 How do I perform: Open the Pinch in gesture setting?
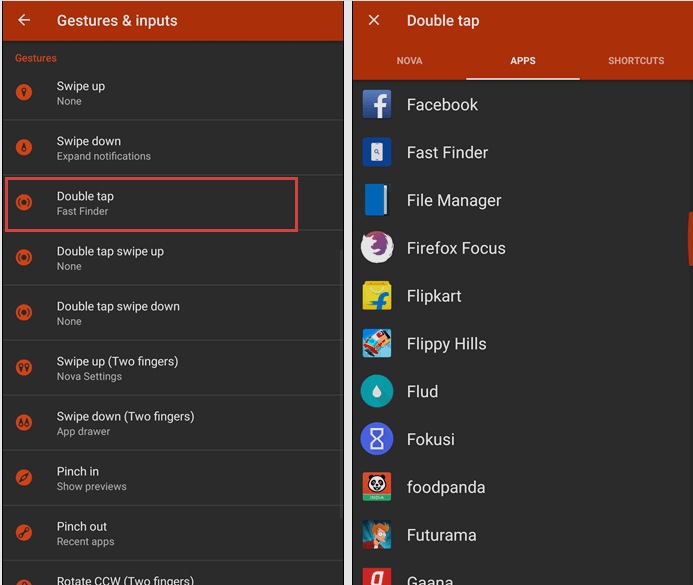click(x=173, y=478)
